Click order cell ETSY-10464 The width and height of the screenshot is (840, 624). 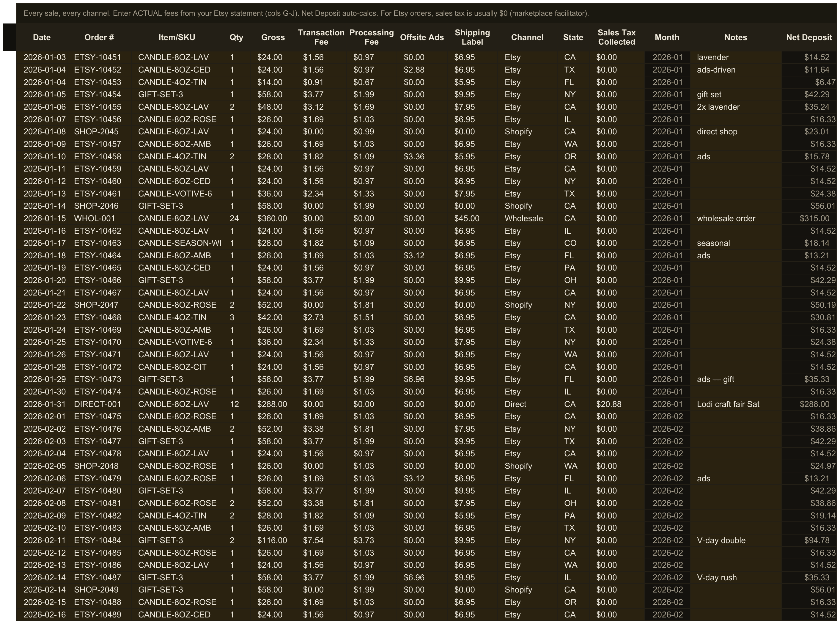click(x=99, y=256)
